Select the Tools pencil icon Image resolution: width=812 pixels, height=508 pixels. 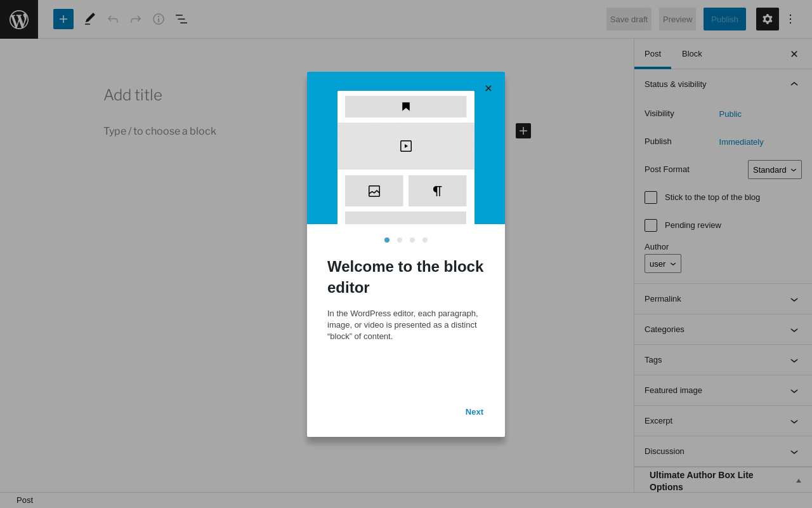coord(90,19)
